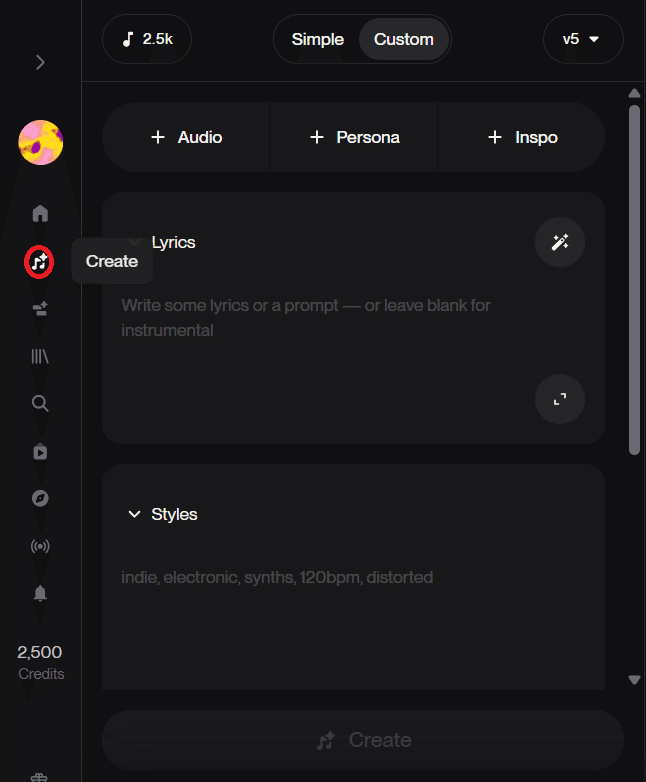
Task: Click the 2.5k credits button
Action: 147,40
